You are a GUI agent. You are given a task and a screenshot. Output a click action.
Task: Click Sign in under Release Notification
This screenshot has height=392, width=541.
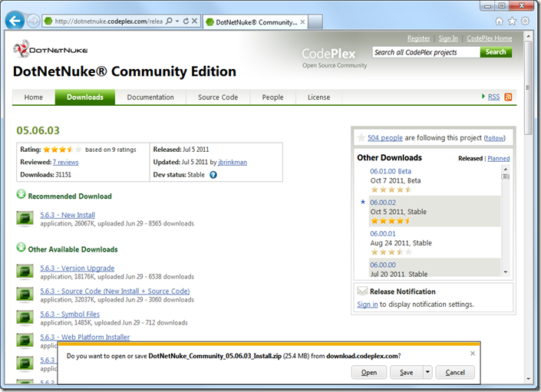click(x=368, y=305)
